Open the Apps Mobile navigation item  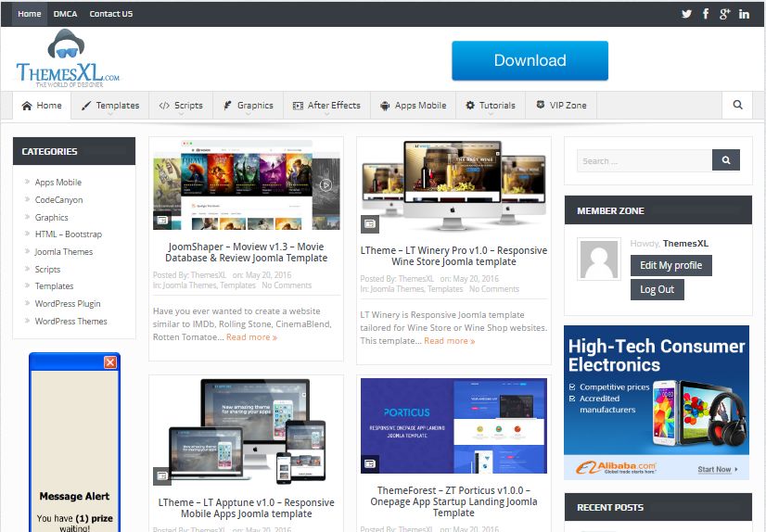point(414,105)
